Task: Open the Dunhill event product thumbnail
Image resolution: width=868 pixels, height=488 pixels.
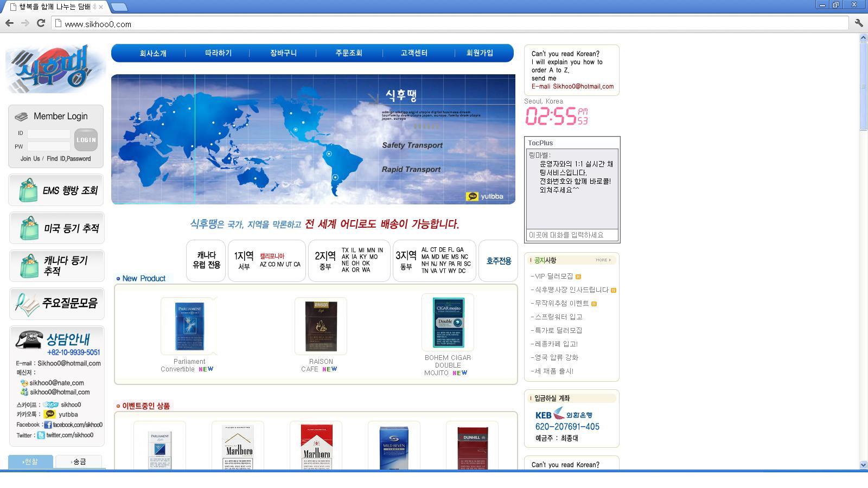Action: (x=472, y=446)
